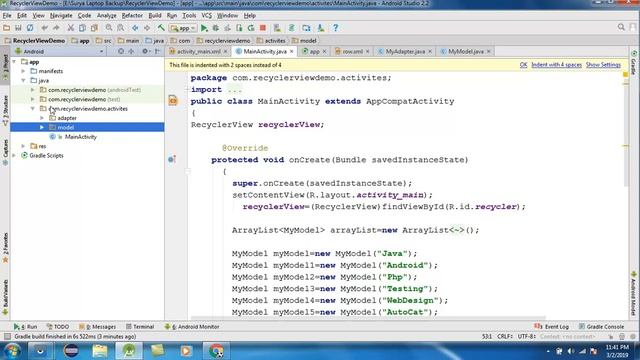The width and height of the screenshot is (640, 360).
Task: Run app with green play icon
Action: 204,28
